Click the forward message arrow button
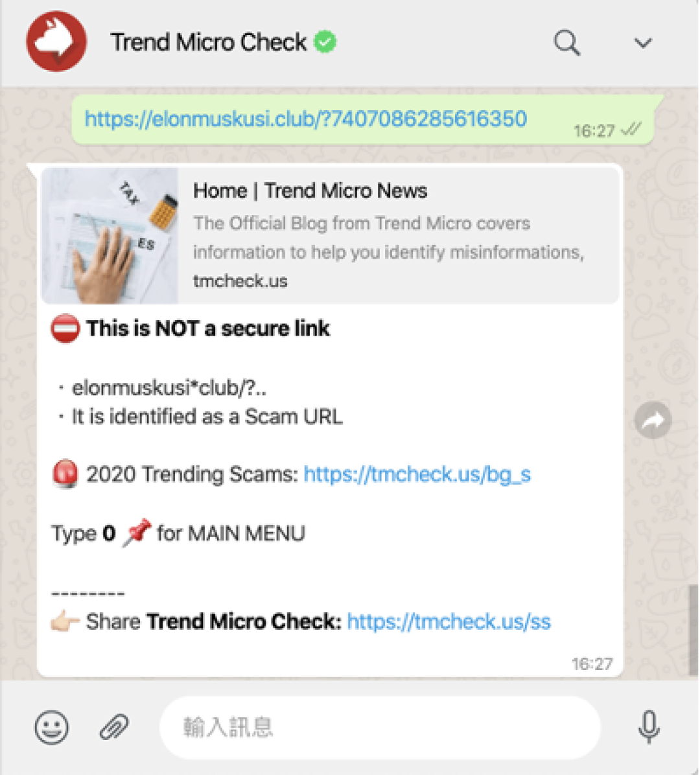This screenshot has height=775, width=700. pos(653,421)
